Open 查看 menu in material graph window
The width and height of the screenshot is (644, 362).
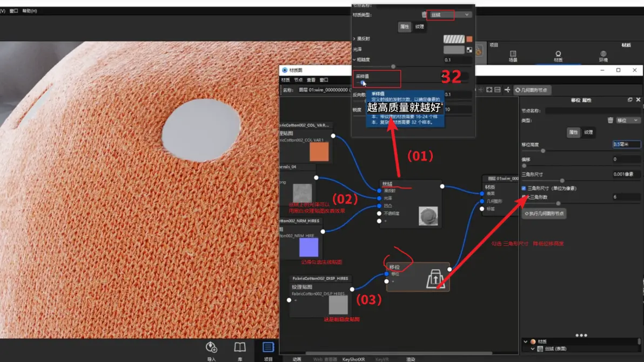coord(311,80)
